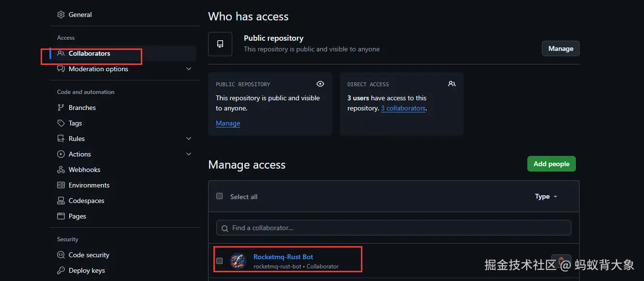
Task: Delete collaborator with red trash icon
Action: tap(561, 261)
